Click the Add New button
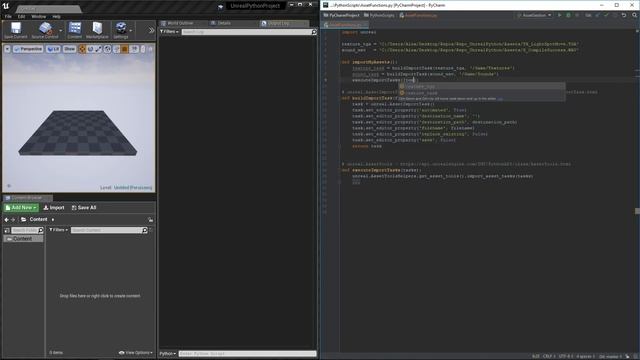 click(21, 207)
